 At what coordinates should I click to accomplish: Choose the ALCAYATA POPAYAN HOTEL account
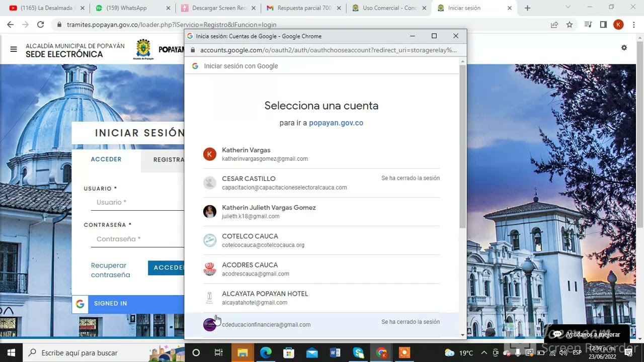321,298
